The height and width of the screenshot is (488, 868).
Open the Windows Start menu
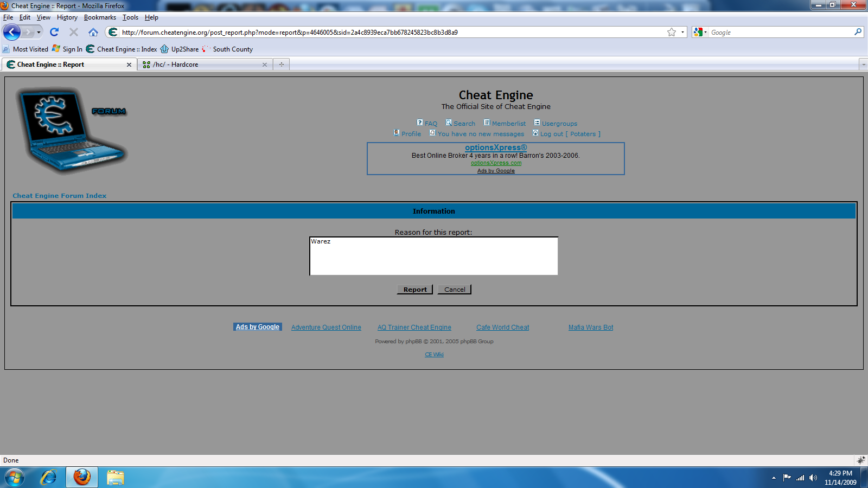15,478
